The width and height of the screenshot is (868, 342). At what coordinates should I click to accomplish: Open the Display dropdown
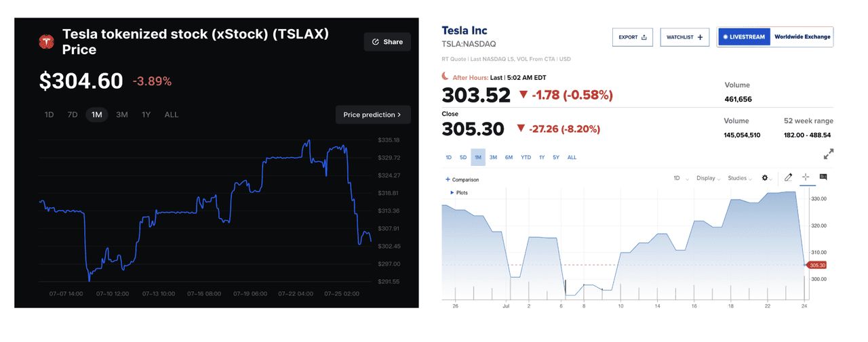tap(708, 178)
